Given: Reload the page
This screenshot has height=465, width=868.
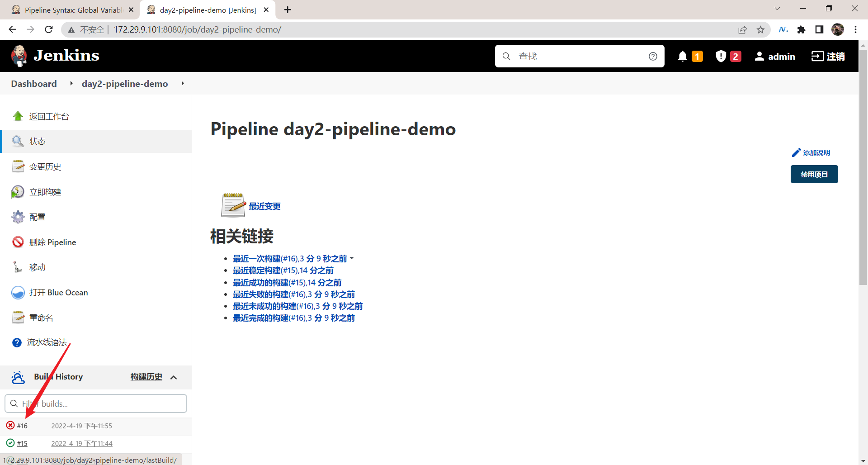Looking at the screenshot, I should (49, 29).
